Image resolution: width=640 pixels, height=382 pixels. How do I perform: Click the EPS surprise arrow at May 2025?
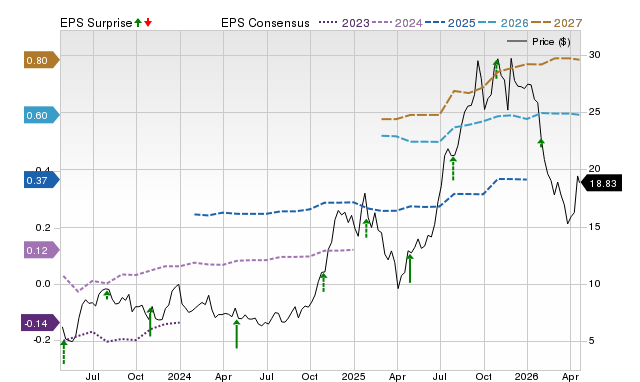tap(410, 268)
